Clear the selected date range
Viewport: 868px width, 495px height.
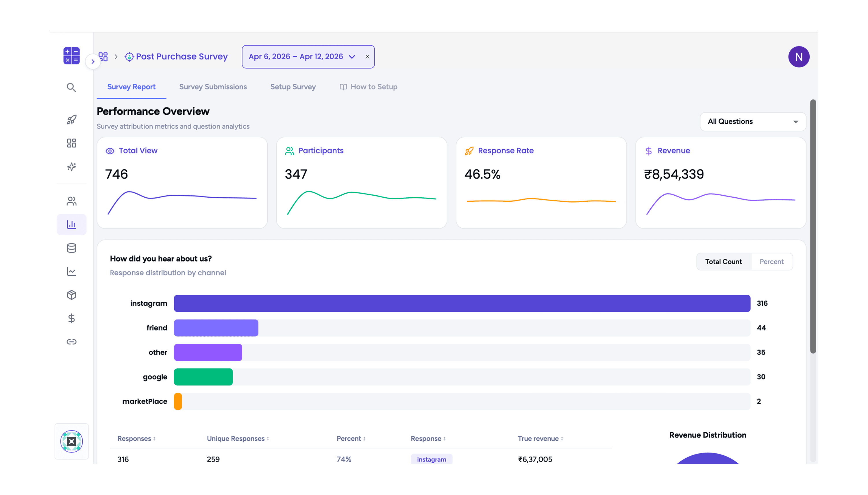point(367,57)
